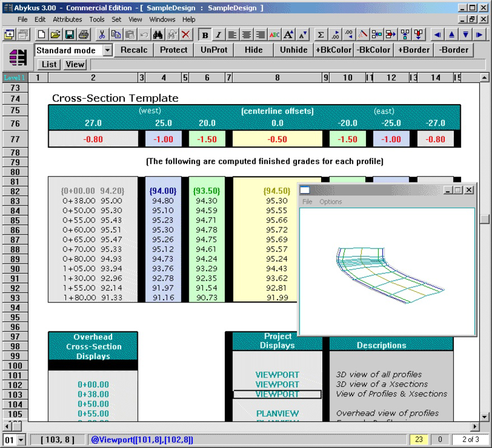
Task: Click the +Border button
Action: (x=414, y=50)
